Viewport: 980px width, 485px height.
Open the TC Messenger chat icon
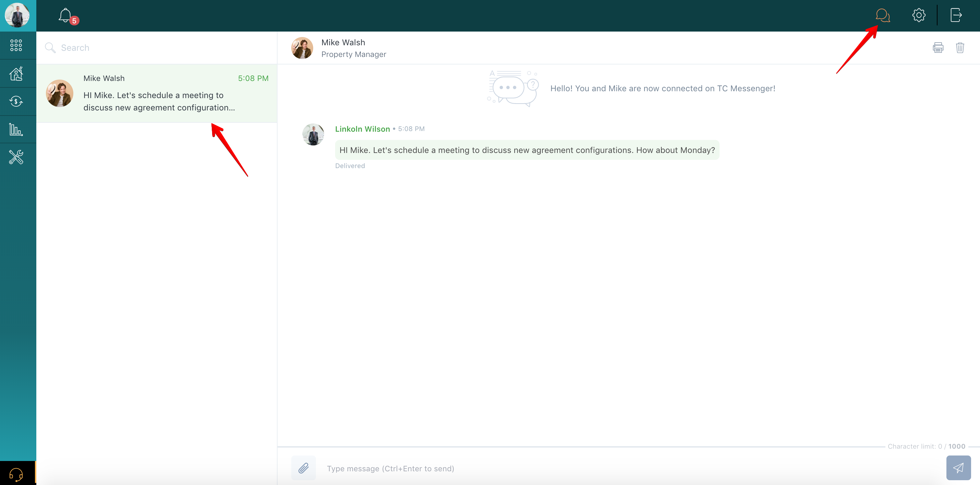883,15
